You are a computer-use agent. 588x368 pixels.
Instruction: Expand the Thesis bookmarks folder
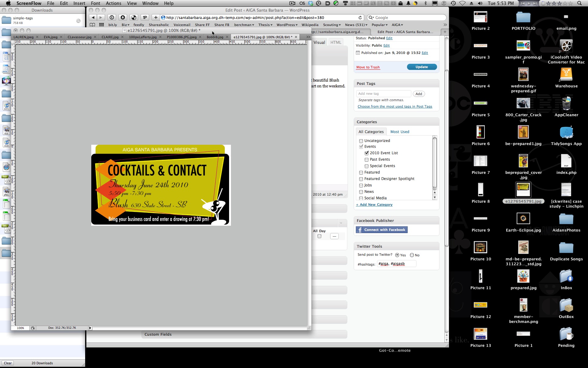265,25
